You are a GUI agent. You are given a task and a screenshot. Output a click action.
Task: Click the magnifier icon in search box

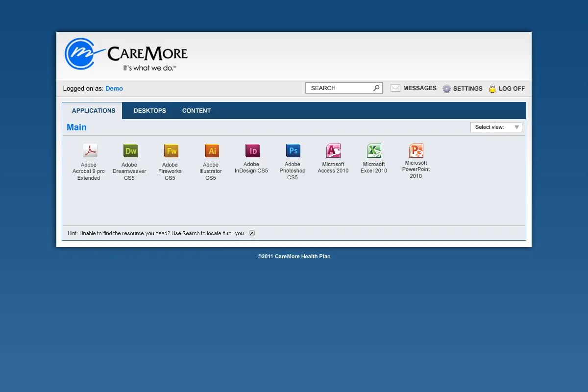tap(376, 88)
